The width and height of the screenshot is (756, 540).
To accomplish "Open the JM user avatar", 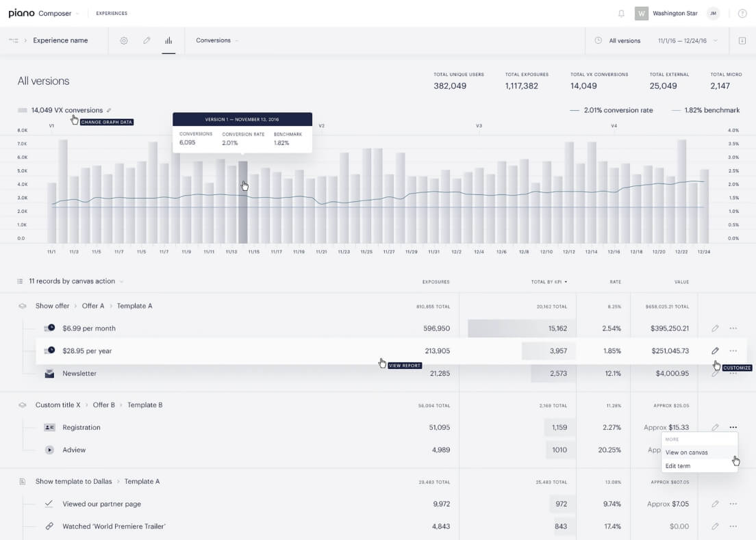I will (x=713, y=14).
